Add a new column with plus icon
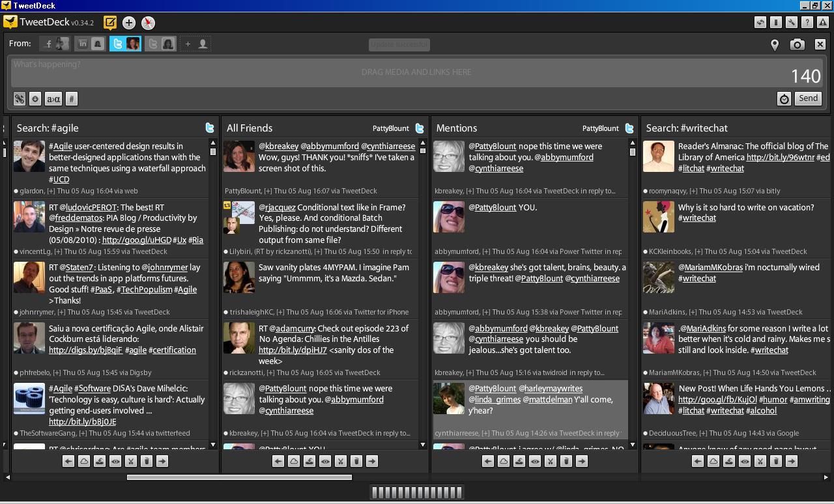The width and height of the screenshot is (834, 504). click(x=129, y=23)
